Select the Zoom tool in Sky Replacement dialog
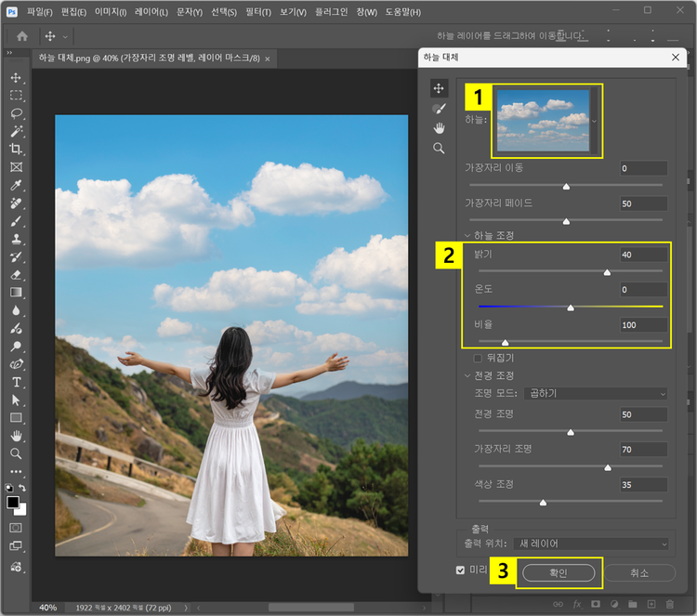This screenshot has width=697, height=616. click(439, 148)
